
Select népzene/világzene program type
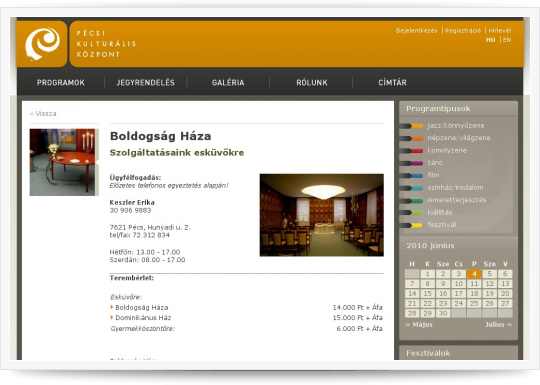[x=459, y=138]
